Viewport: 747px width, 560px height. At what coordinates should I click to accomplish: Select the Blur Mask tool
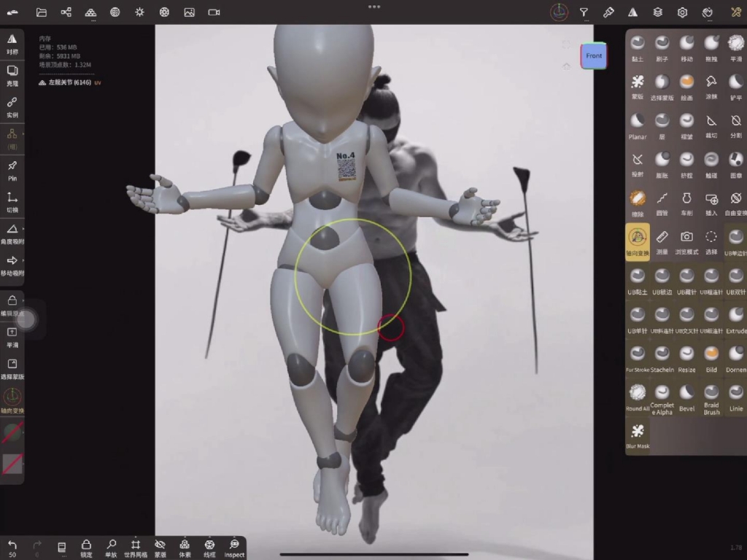638,436
